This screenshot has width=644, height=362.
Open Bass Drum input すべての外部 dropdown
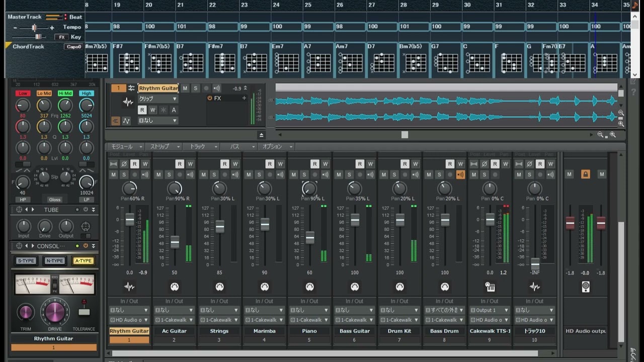click(444, 310)
